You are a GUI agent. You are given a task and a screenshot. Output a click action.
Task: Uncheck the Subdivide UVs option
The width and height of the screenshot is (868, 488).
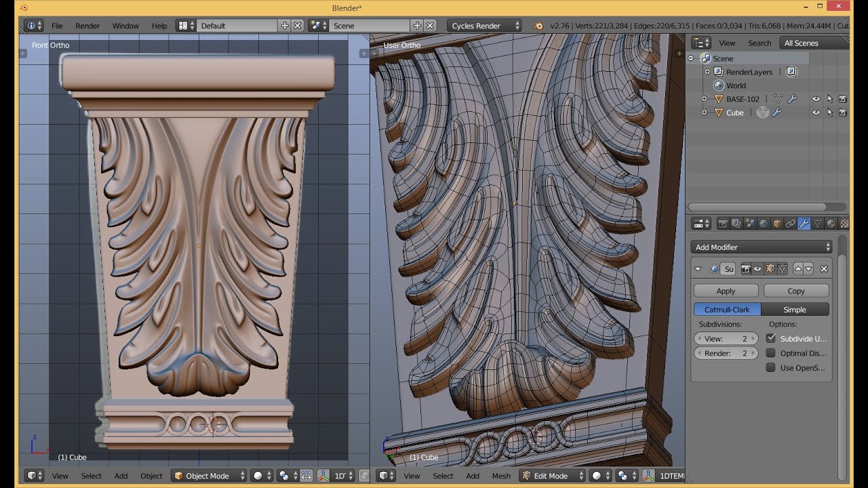pos(771,338)
